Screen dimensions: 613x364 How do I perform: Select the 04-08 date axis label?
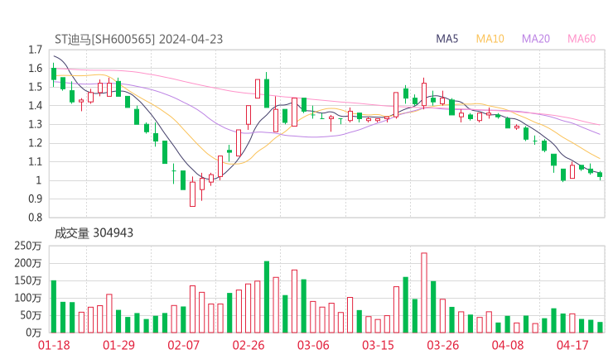(x=508, y=345)
